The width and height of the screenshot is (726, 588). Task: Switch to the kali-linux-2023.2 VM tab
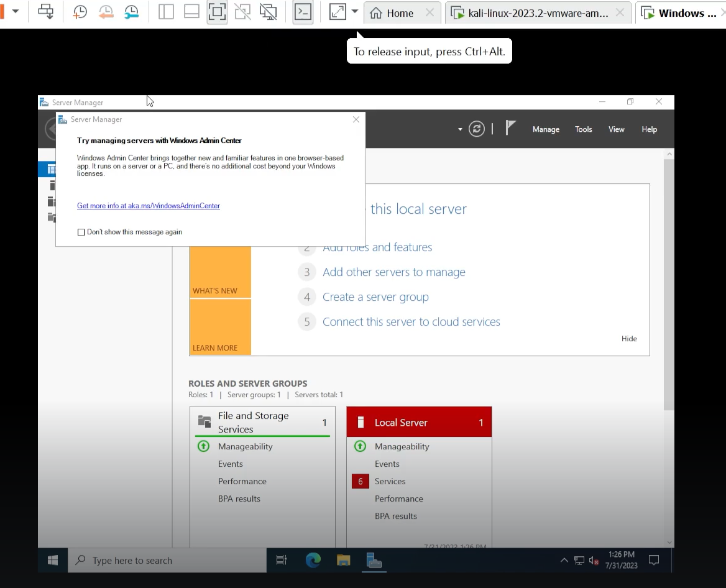point(538,13)
